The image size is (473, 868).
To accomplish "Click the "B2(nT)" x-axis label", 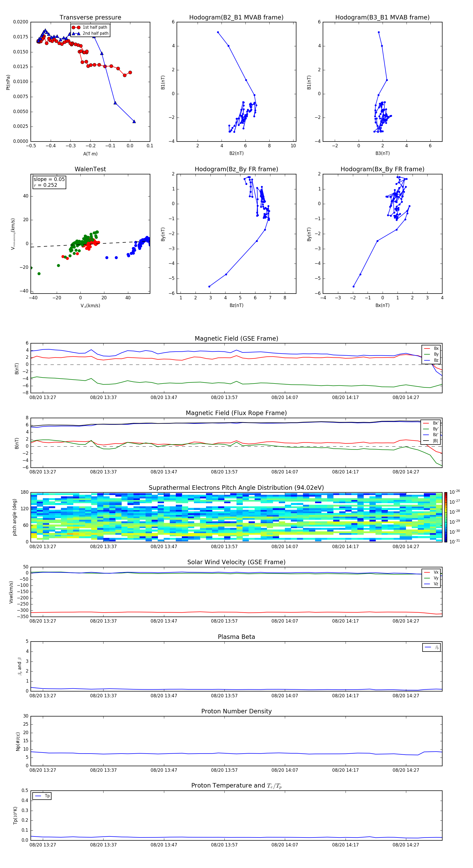I will point(236,153).
